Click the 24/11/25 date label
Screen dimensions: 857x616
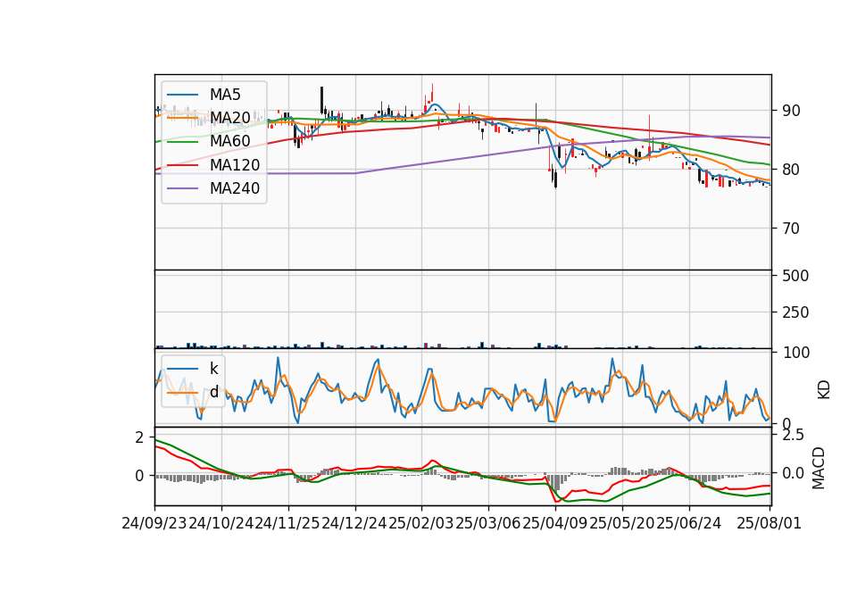(288, 523)
